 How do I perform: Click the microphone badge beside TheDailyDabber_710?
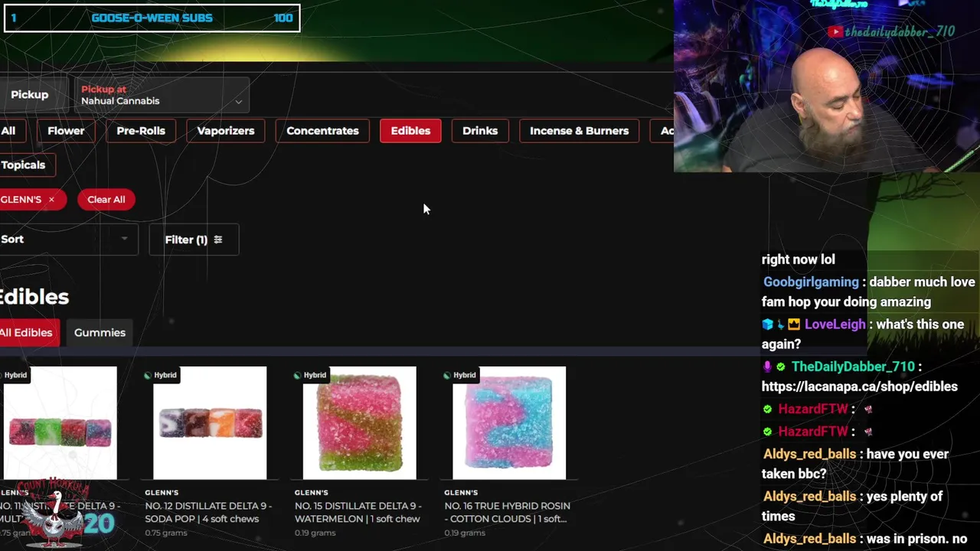767,367
